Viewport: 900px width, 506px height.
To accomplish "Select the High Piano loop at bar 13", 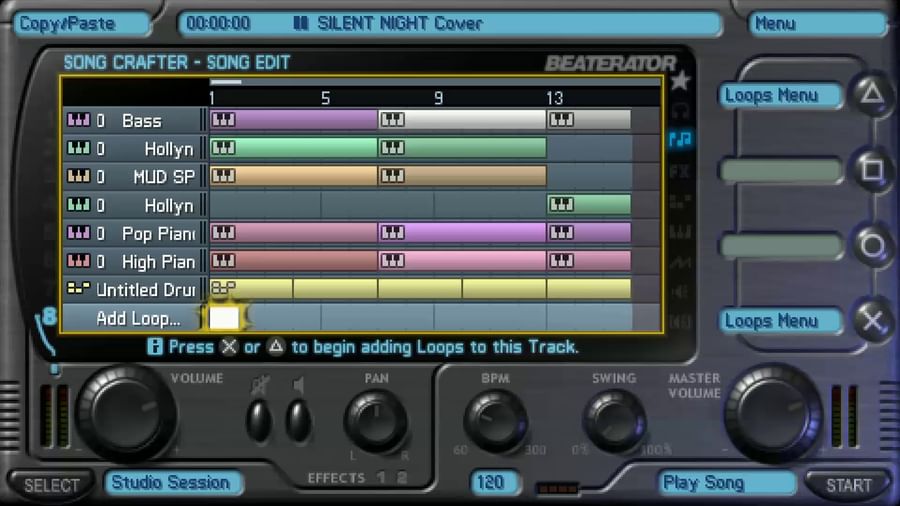I will pos(589,260).
